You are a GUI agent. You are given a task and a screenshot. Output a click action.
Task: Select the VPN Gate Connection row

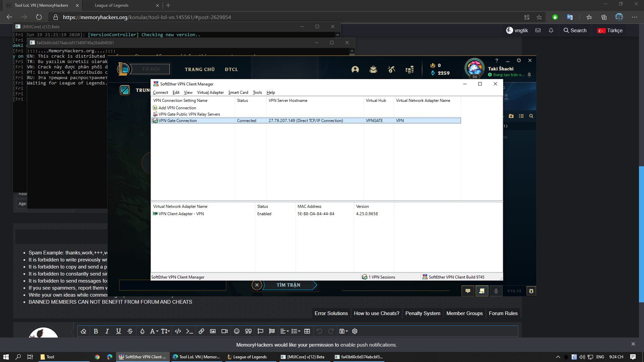[x=306, y=121]
